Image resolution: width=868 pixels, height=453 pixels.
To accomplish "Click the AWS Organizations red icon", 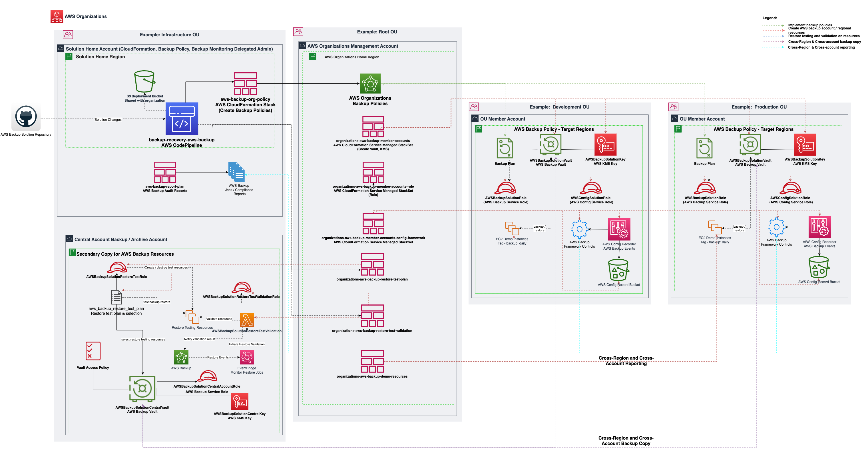I will click(57, 16).
